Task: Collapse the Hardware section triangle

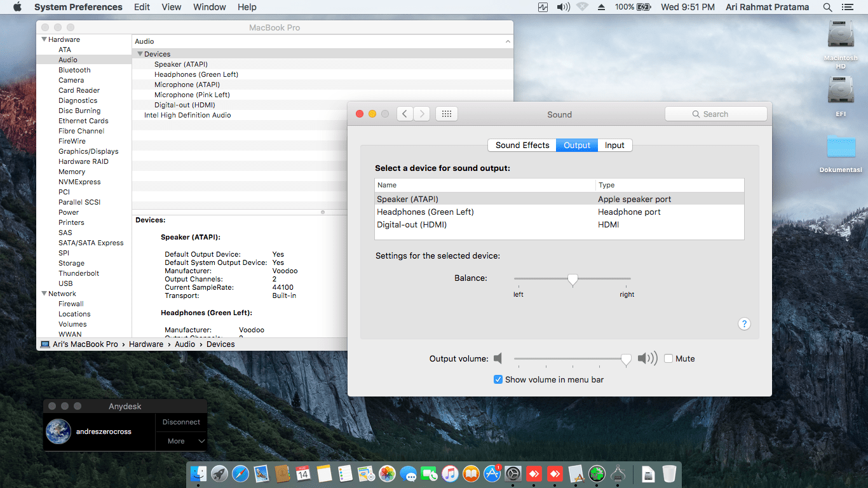Action: coord(44,39)
